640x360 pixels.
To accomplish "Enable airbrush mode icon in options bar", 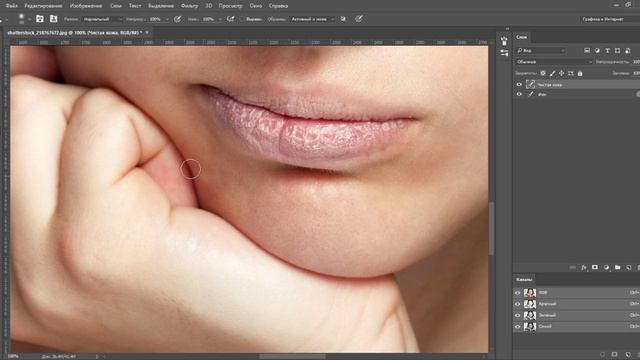I will [x=231, y=19].
